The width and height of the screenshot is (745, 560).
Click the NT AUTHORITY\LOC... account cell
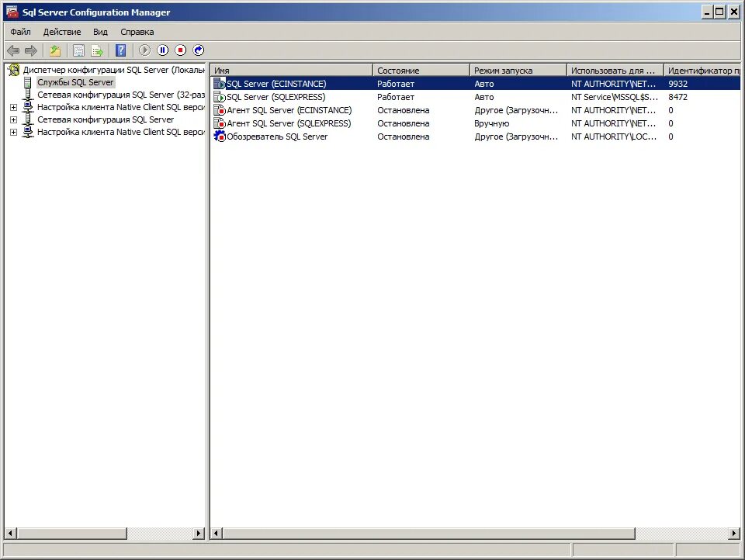pyautogui.click(x=613, y=137)
